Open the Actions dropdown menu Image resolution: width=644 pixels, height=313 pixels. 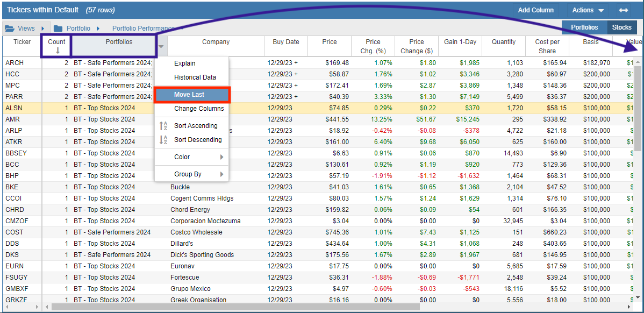click(588, 10)
